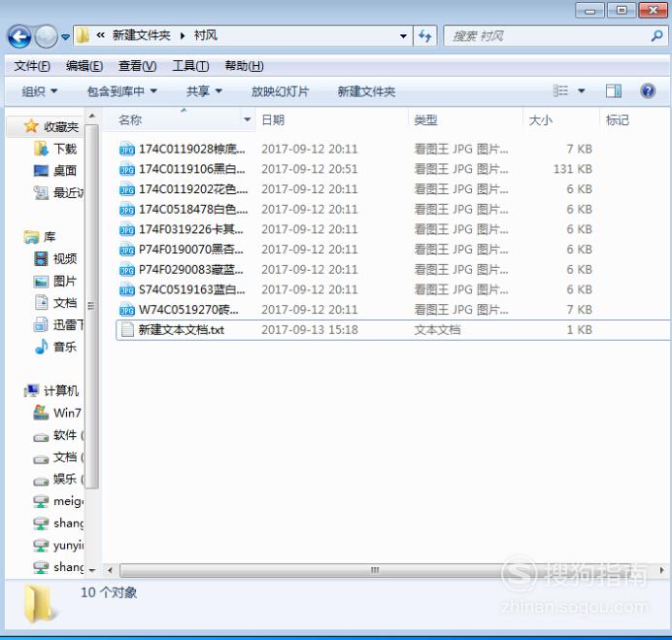
Task: Open the 软件 drive
Action: pyautogui.click(x=68, y=435)
